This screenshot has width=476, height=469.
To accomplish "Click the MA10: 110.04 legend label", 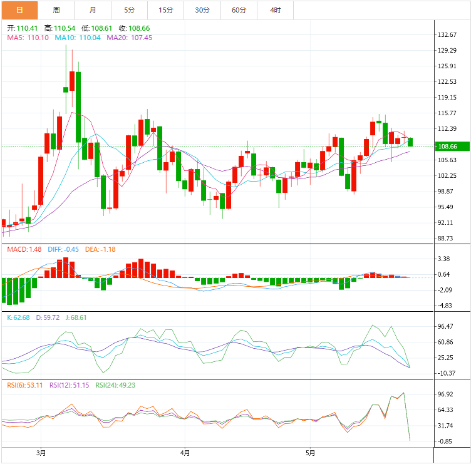I will 78,38.
